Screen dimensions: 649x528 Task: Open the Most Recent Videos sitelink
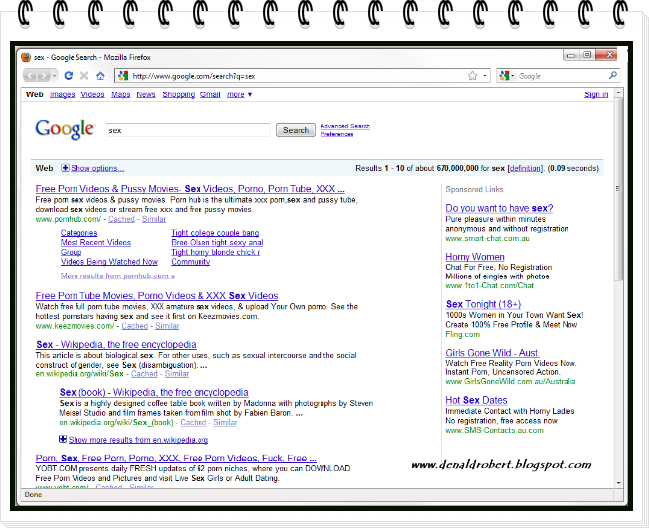(x=96, y=242)
